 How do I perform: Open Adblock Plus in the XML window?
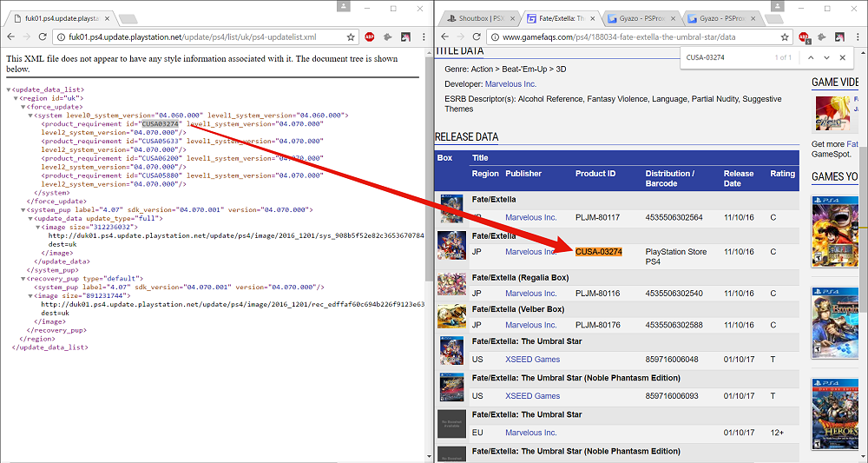point(369,37)
